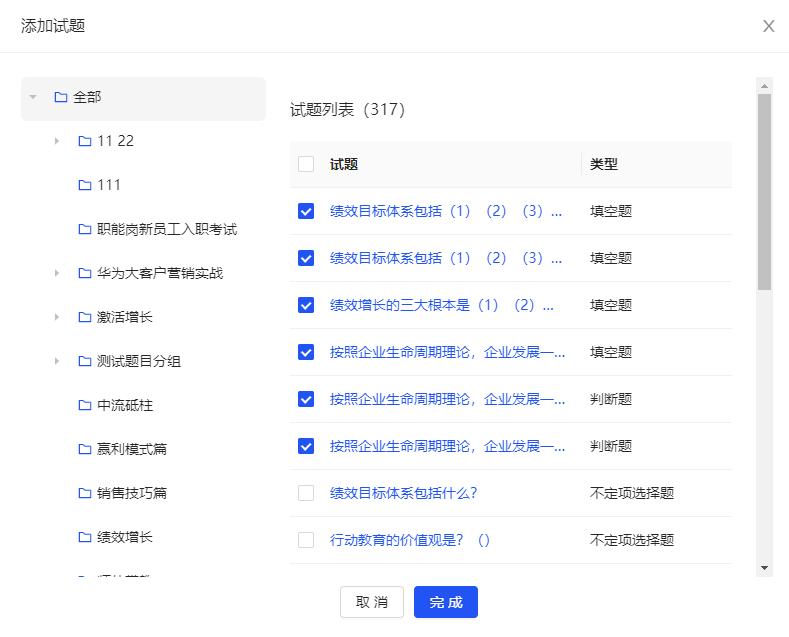
Task: Click the folder icon of 华为大客户营销实战
Action: tap(85, 273)
